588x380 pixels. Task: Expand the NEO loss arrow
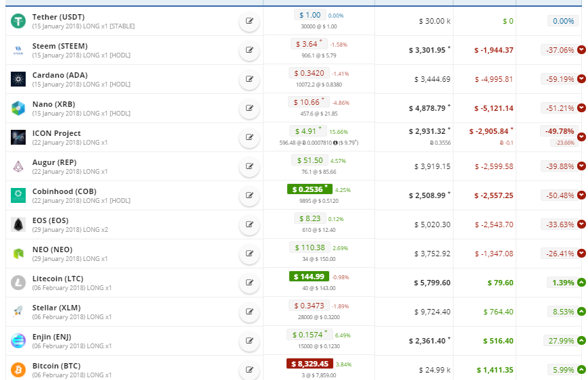[x=581, y=253]
